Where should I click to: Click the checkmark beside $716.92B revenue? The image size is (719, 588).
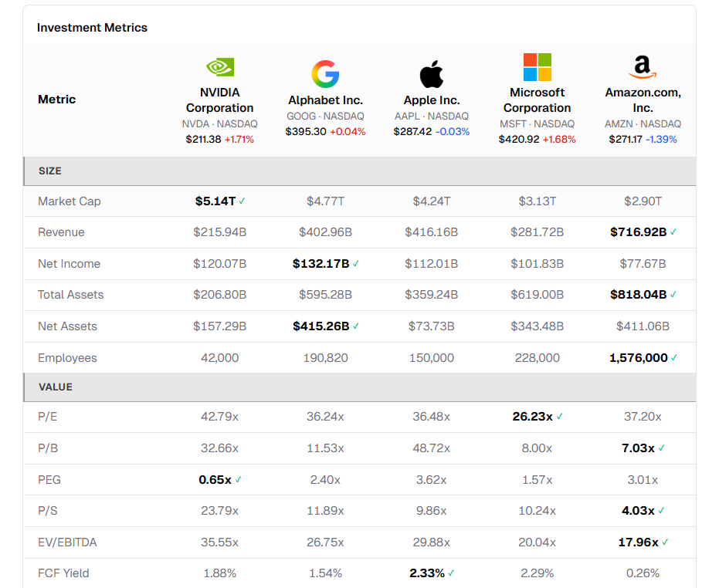coord(673,232)
